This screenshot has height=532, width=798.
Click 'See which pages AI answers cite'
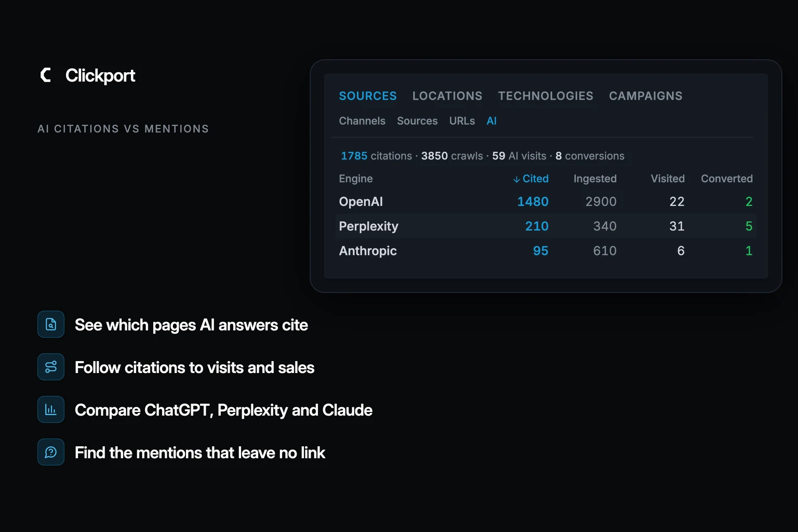[191, 325]
